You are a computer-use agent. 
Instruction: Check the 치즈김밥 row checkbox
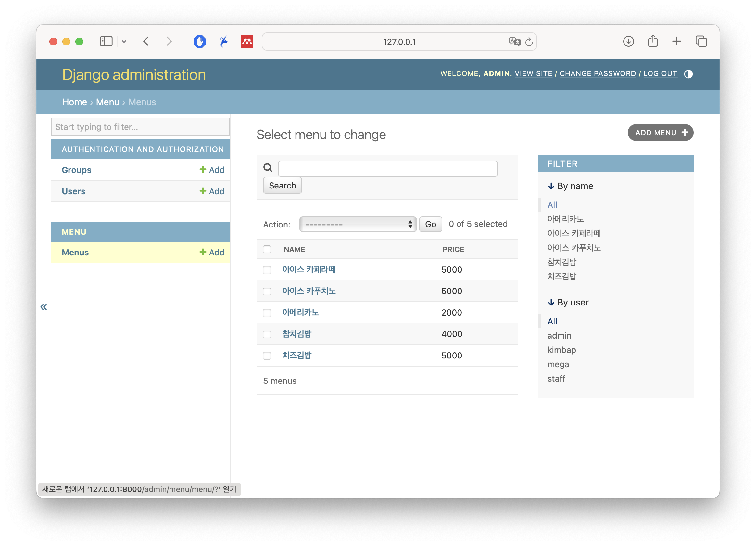click(x=267, y=356)
